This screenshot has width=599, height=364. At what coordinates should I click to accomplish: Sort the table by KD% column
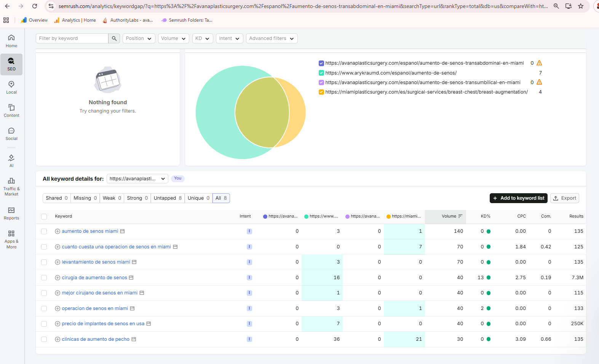point(486,216)
